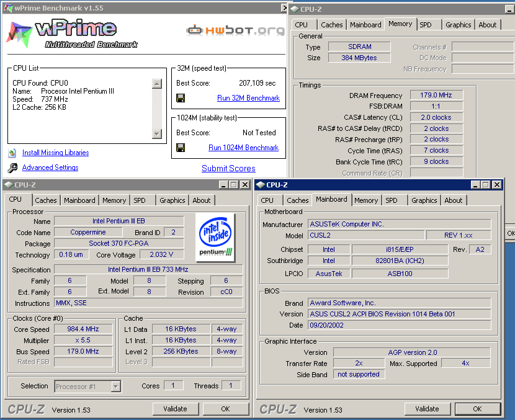Click the Core Speed value field
The height and width of the screenshot is (420, 515).
(x=84, y=329)
